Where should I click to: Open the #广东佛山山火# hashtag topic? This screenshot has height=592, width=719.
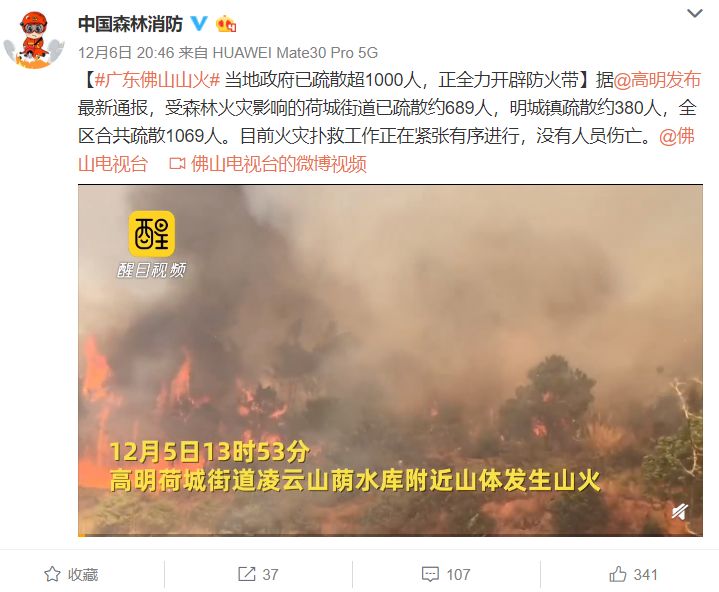click(x=158, y=80)
